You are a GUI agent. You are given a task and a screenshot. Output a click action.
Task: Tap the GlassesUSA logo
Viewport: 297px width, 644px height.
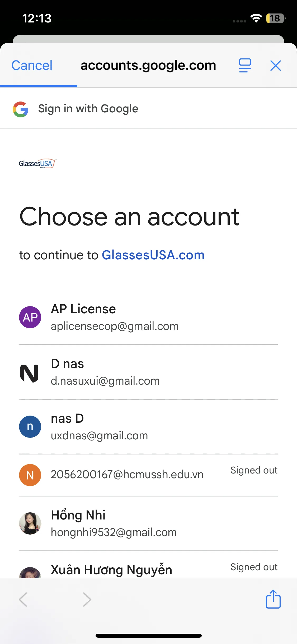tap(37, 164)
